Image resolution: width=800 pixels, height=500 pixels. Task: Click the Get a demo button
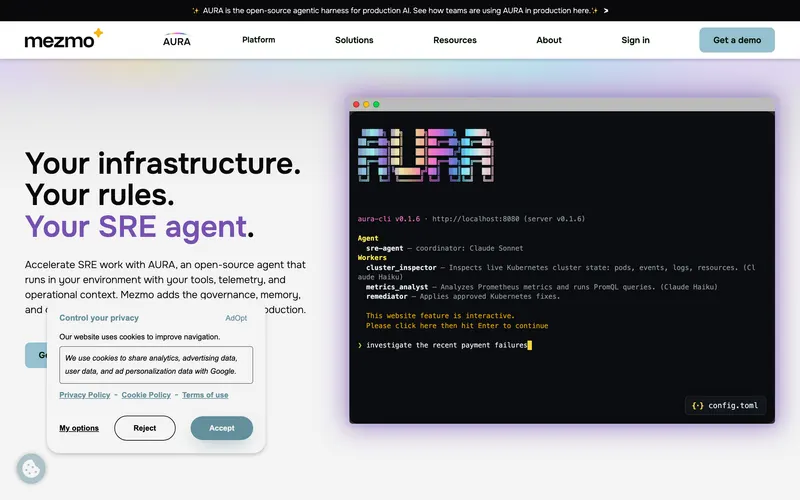[737, 40]
